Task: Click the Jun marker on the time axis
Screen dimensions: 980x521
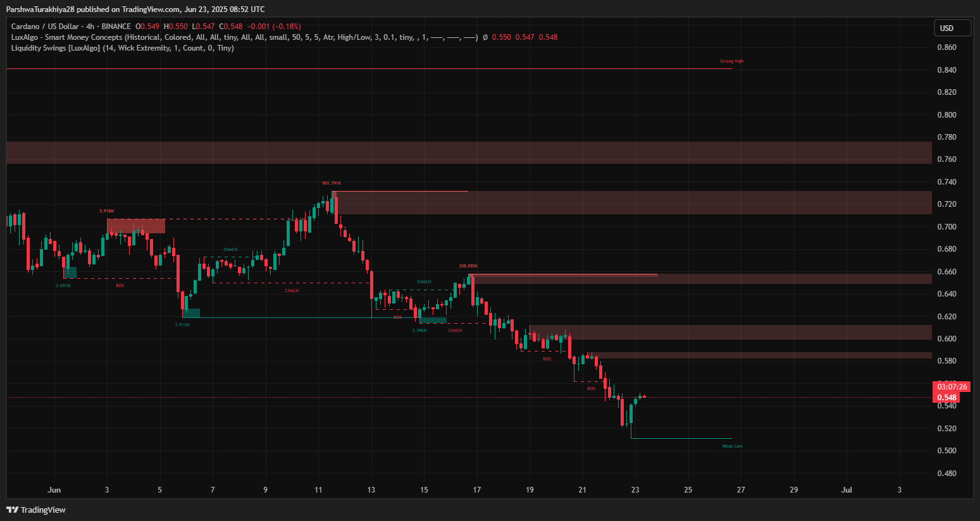Action: click(x=54, y=490)
